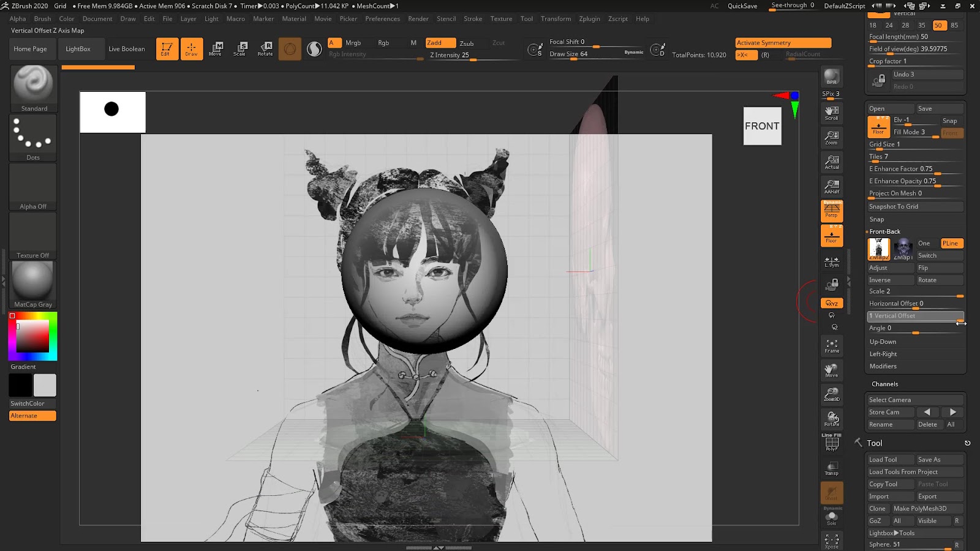Click the Frame mesh icon
Screen dimensions: 980x551
point(832,346)
